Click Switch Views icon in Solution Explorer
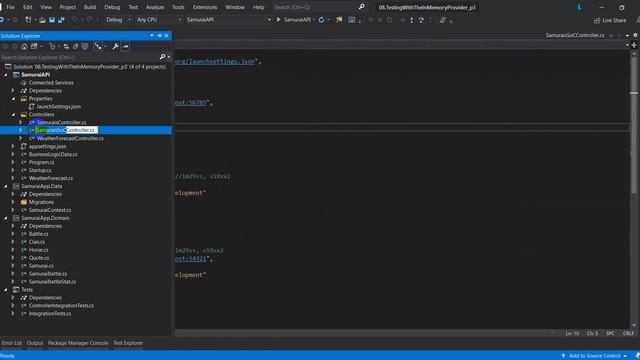The height and width of the screenshot is (360, 640). pos(34,47)
